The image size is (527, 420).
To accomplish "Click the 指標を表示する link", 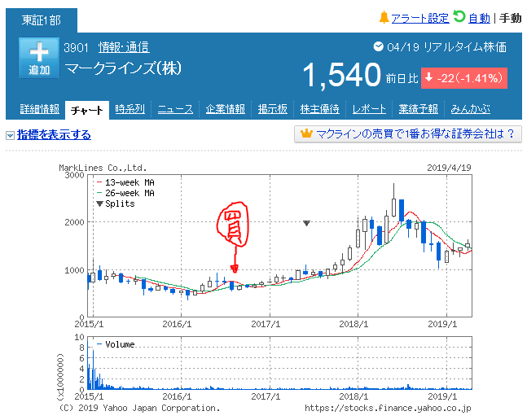I will tap(54, 135).
